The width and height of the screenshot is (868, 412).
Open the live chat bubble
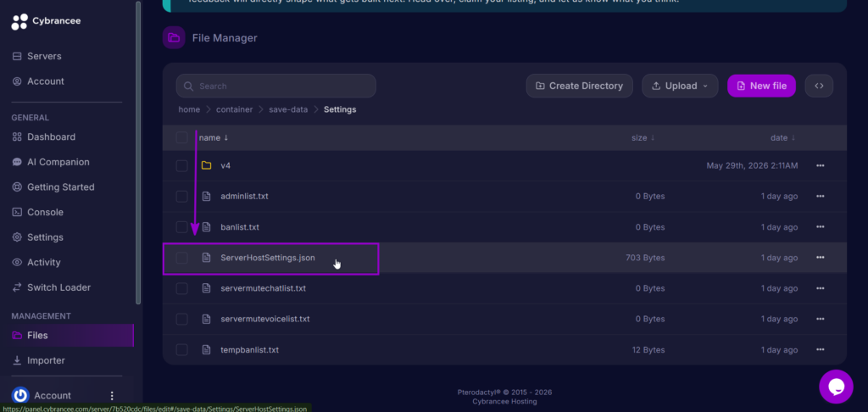[x=836, y=387]
